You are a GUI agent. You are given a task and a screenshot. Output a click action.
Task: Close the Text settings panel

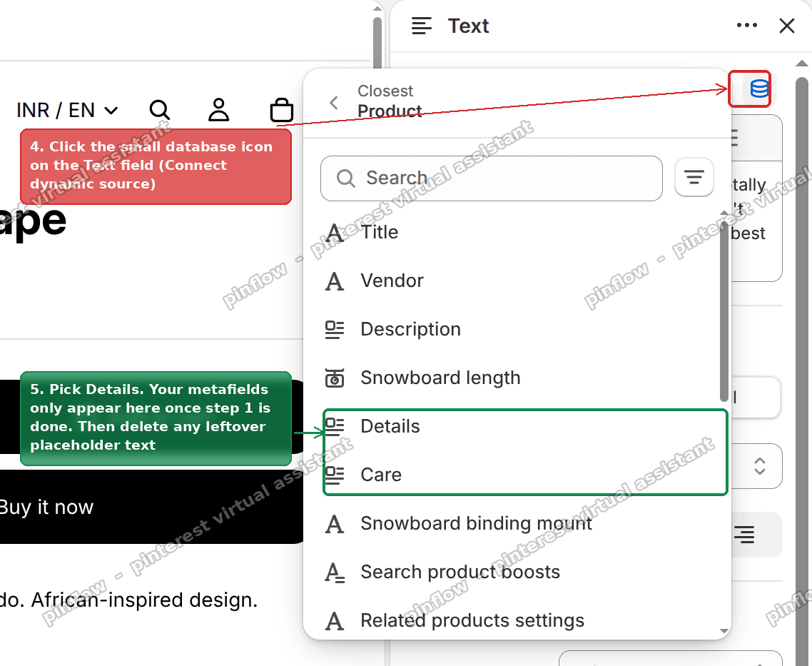pyautogui.click(x=786, y=26)
